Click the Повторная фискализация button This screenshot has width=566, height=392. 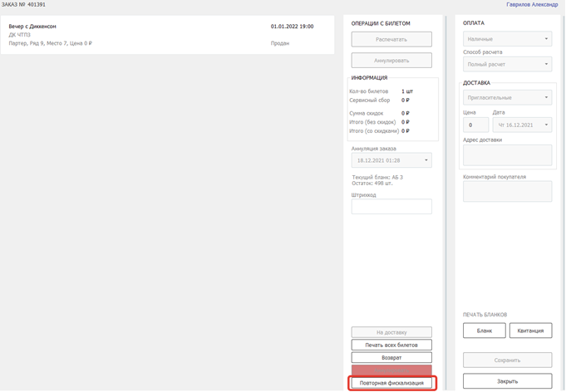[391, 383]
